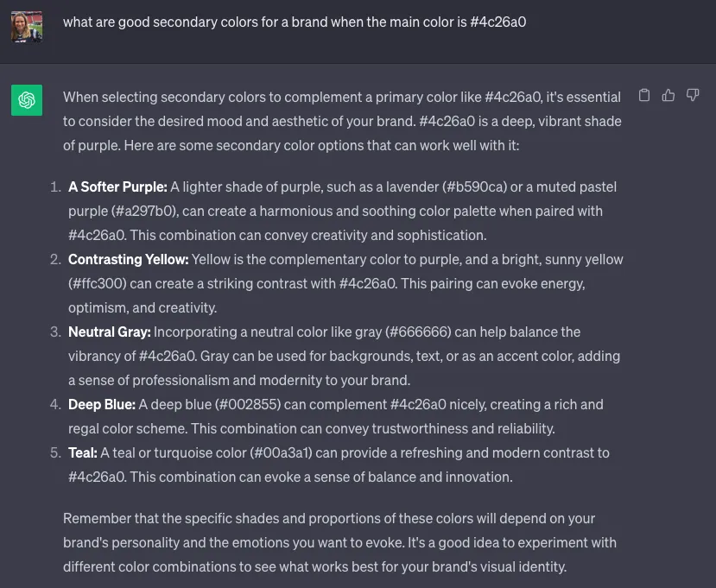Click the user's question about secondary colors
This screenshot has width=716, height=588.
pyautogui.click(x=294, y=22)
